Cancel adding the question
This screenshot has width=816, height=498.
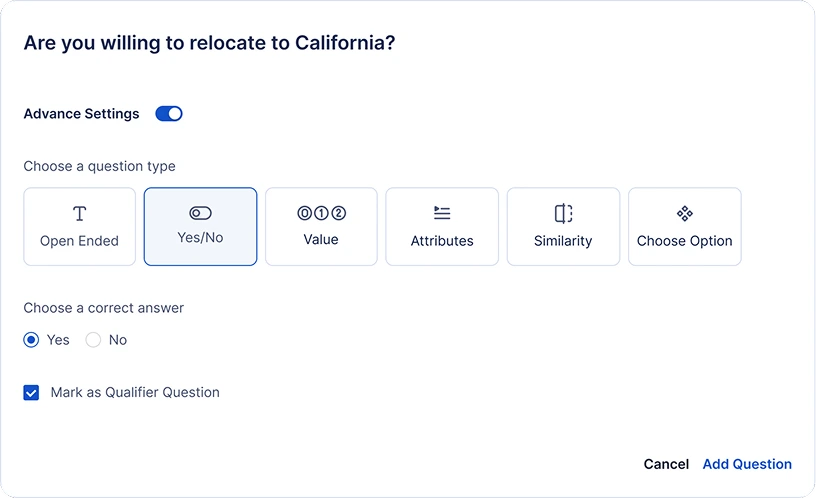click(x=666, y=464)
